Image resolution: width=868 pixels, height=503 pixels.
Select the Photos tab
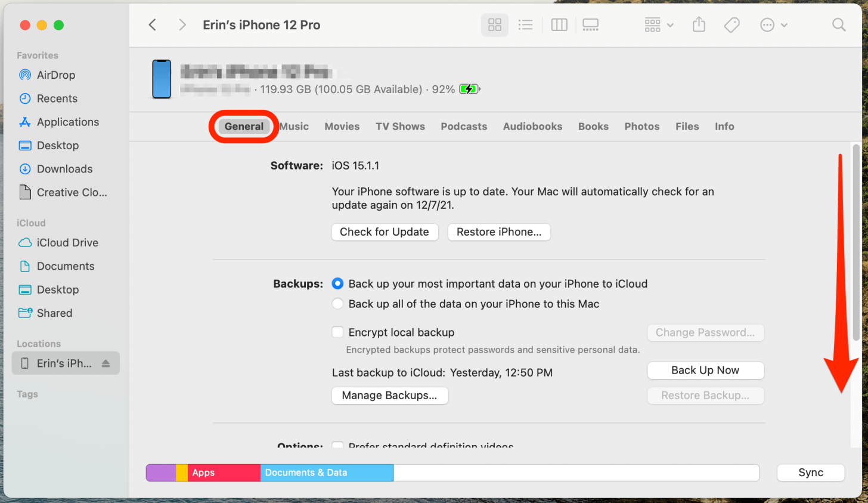[642, 126]
